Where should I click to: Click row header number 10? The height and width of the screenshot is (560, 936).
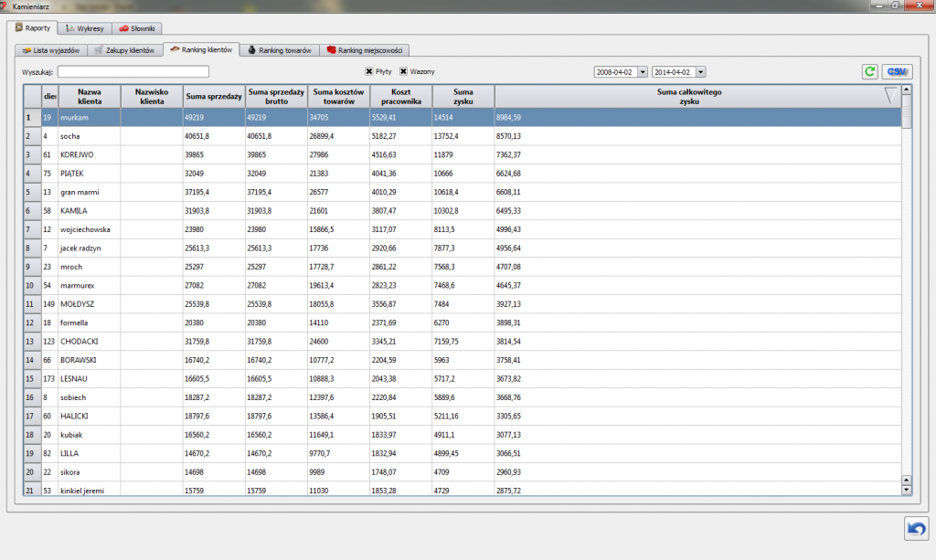coord(32,286)
